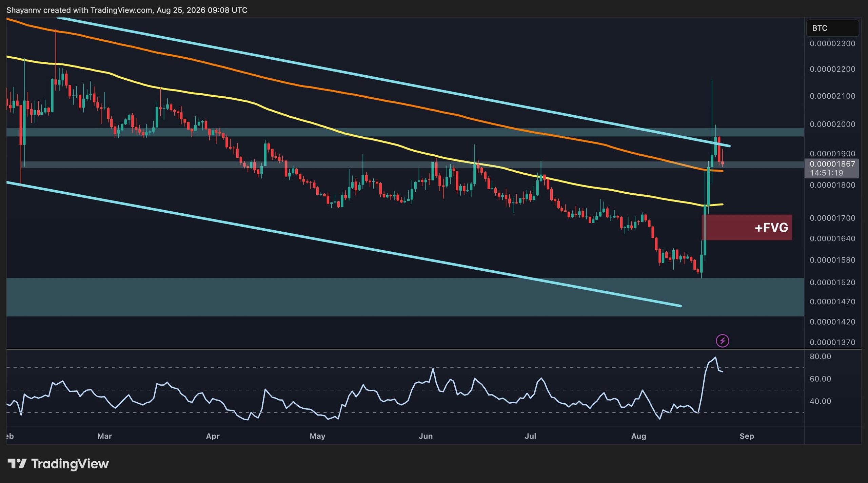Click the 40.00 RSI scale label
868x483 pixels.
click(x=820, y=401)
